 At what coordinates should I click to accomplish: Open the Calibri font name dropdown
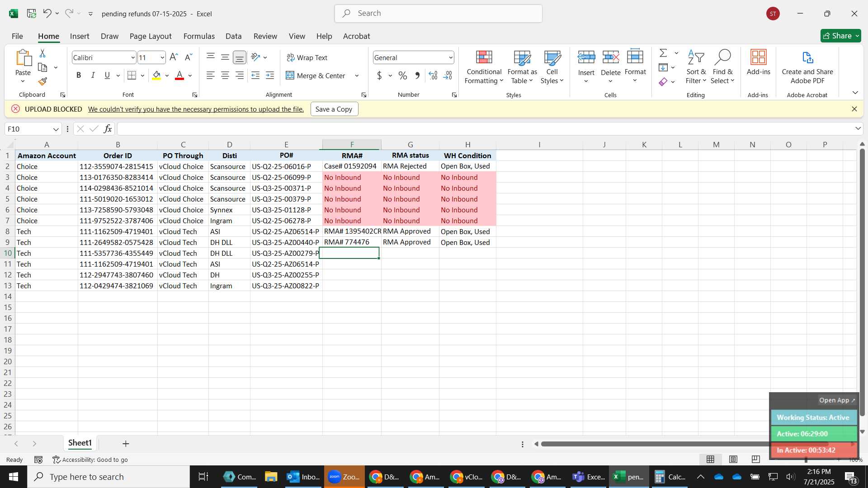133,57
